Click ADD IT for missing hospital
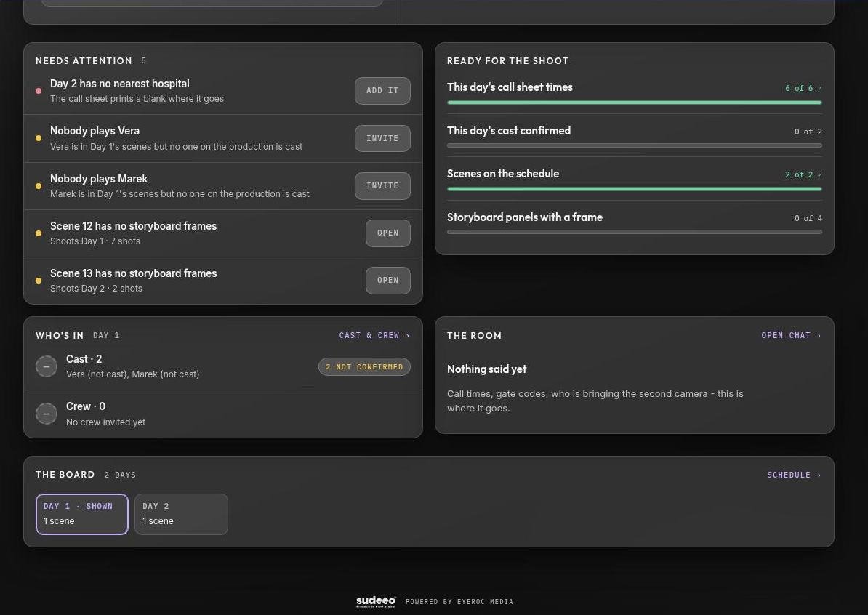The width and height of the screenshot is (868, 615). (x=382, y=91)
